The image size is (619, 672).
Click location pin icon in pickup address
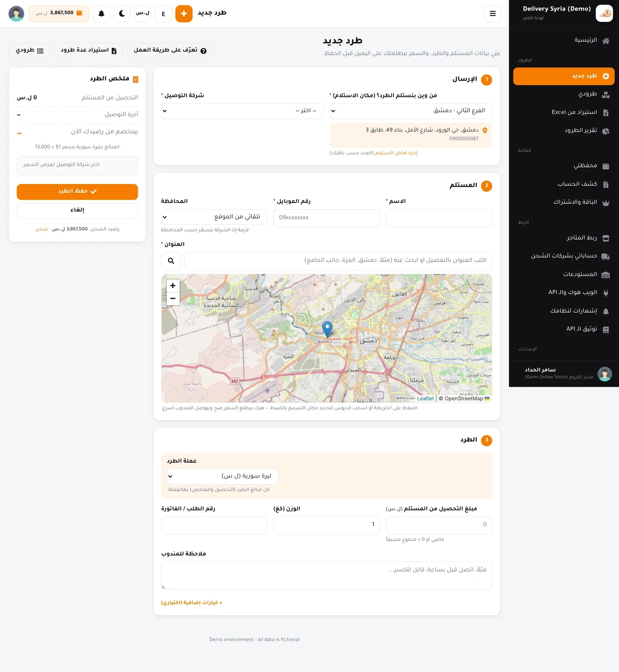tap(485, 130)
